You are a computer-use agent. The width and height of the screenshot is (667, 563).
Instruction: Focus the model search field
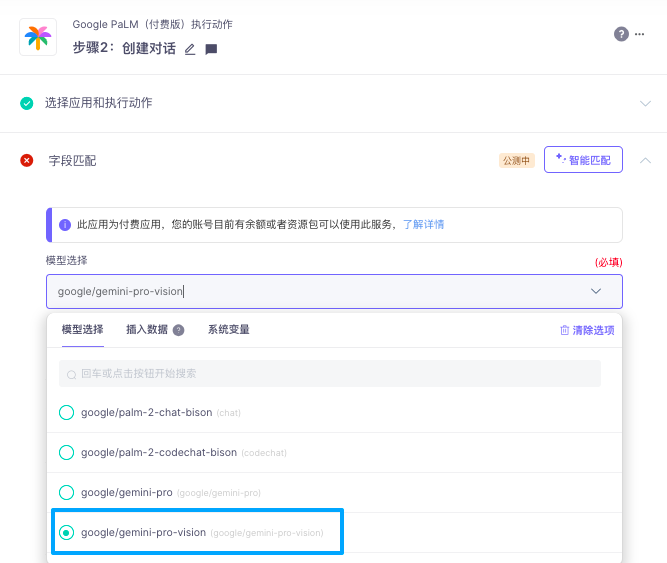point(330,374)
